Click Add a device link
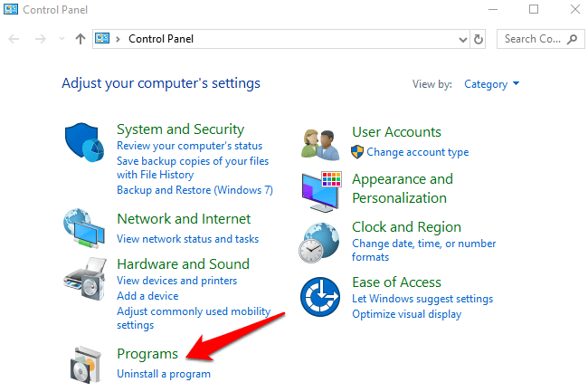 [147, 296]
